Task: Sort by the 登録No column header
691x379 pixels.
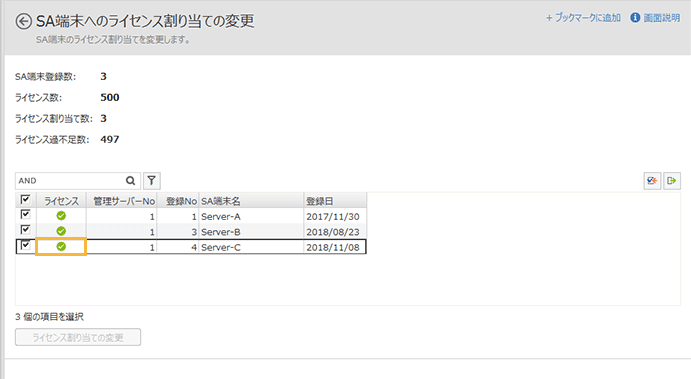Action: coord(178,201)
